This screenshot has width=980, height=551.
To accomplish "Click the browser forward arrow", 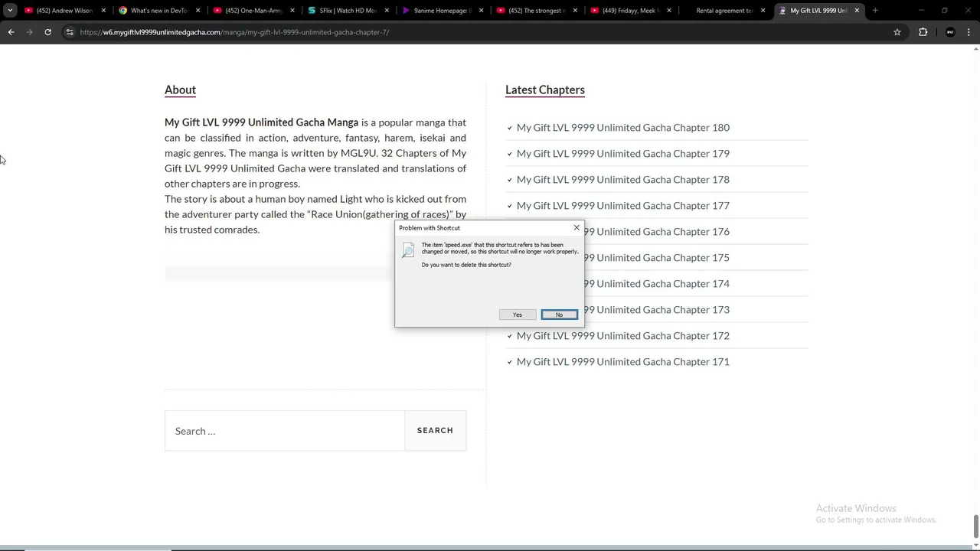I will tap(29, 32).
